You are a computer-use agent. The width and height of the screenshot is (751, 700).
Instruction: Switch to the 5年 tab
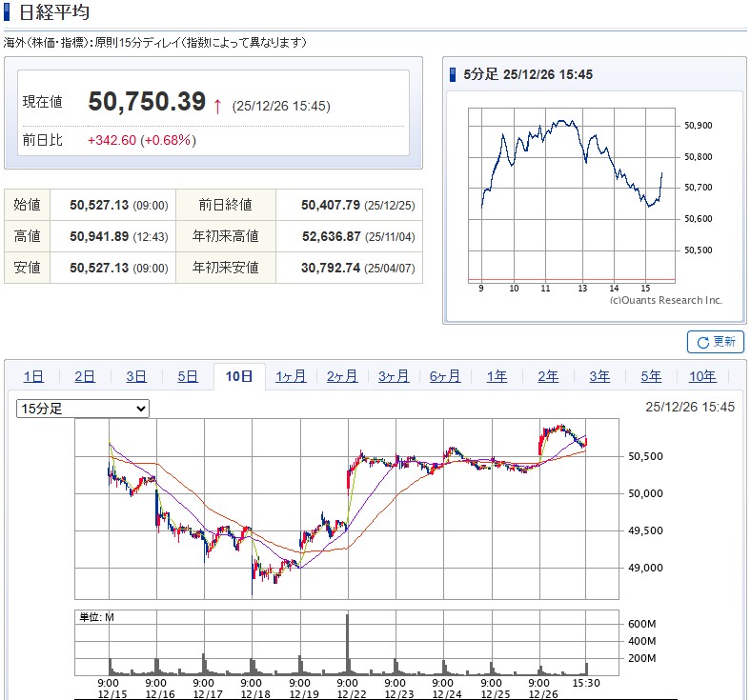pos(651,376)
